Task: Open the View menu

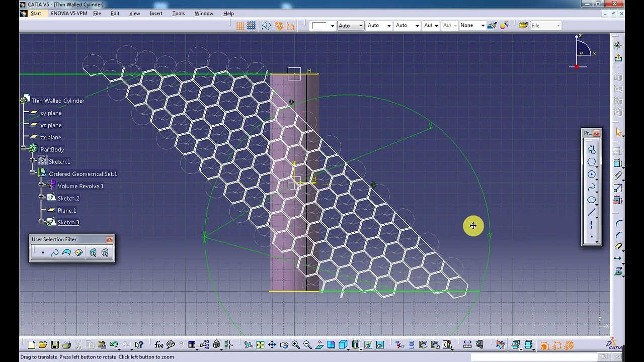Action: tap(134, 14)
